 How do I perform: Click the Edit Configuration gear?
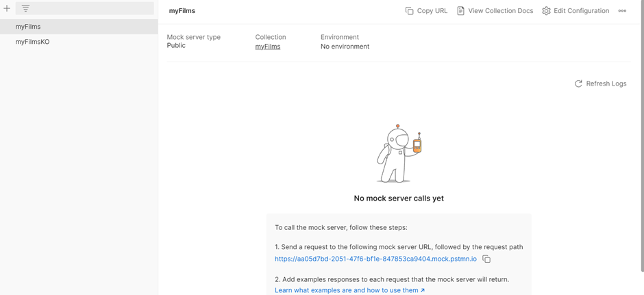point(546,11)
